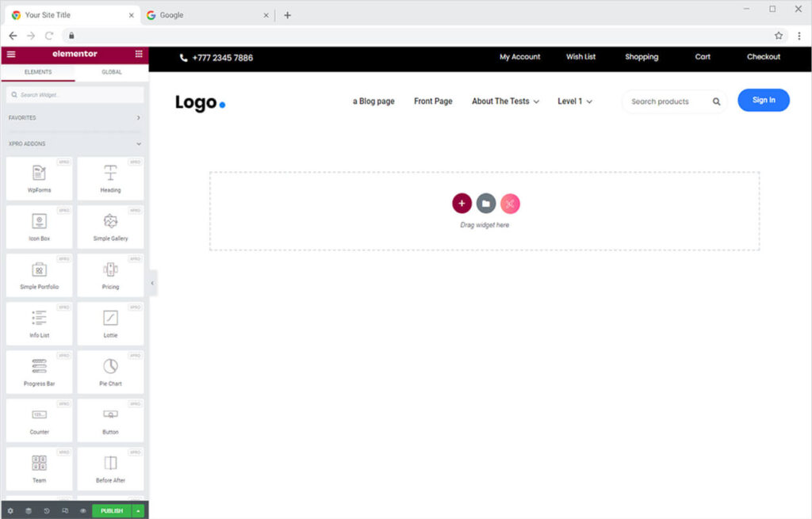This screenshot has height=519, width=812.
Task: Click the blue Sign In button
Action: (x=763, y=100)
